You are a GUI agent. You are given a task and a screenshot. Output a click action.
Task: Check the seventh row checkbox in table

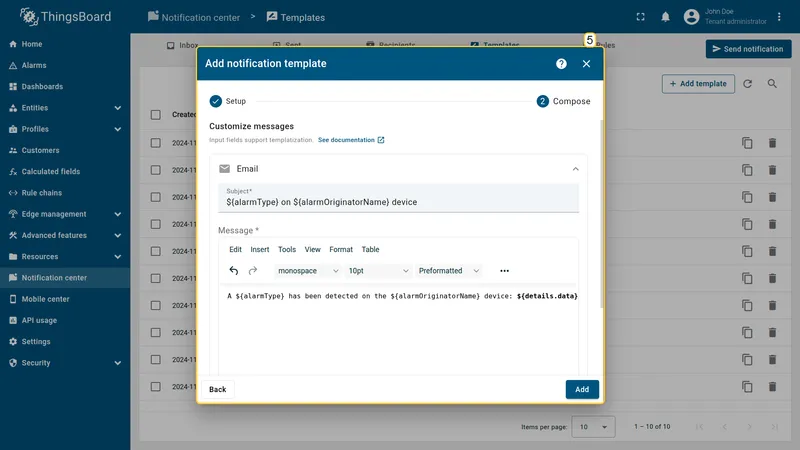(156, 306)
